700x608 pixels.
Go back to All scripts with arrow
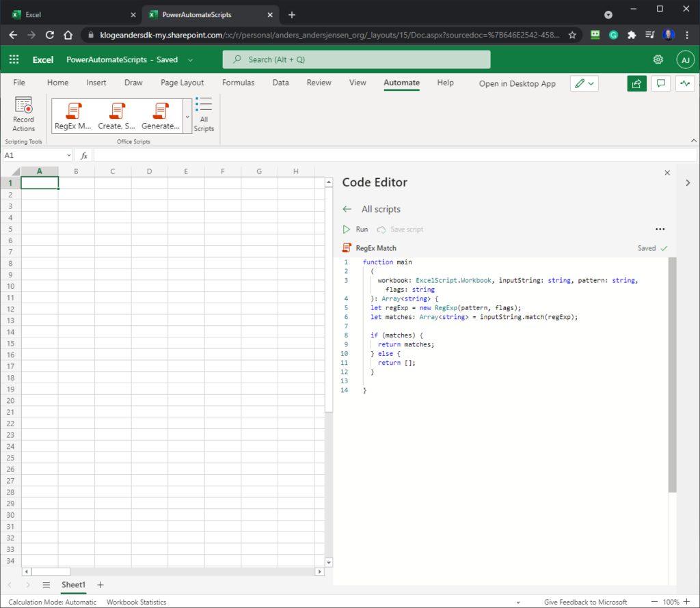point(347,209)
